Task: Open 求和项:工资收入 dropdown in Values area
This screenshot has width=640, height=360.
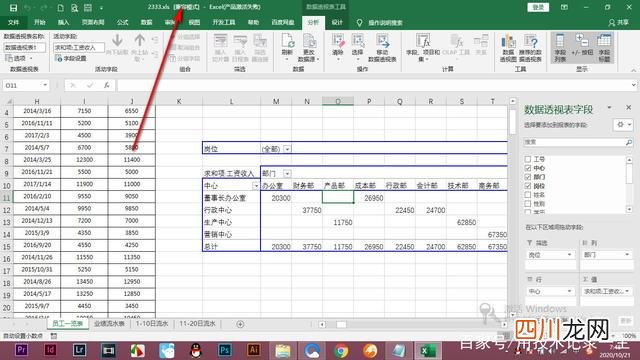Action: [x=627, y=291]
